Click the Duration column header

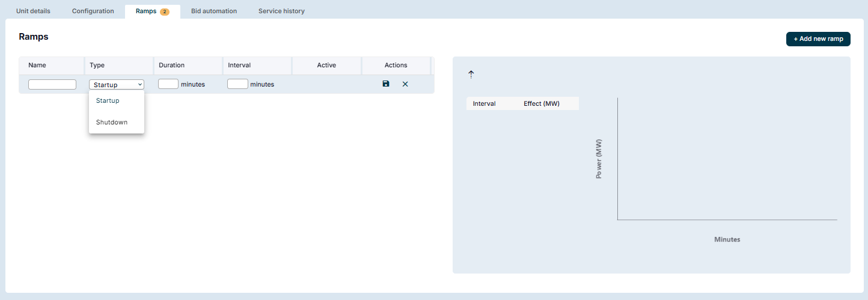coord(171,65)
